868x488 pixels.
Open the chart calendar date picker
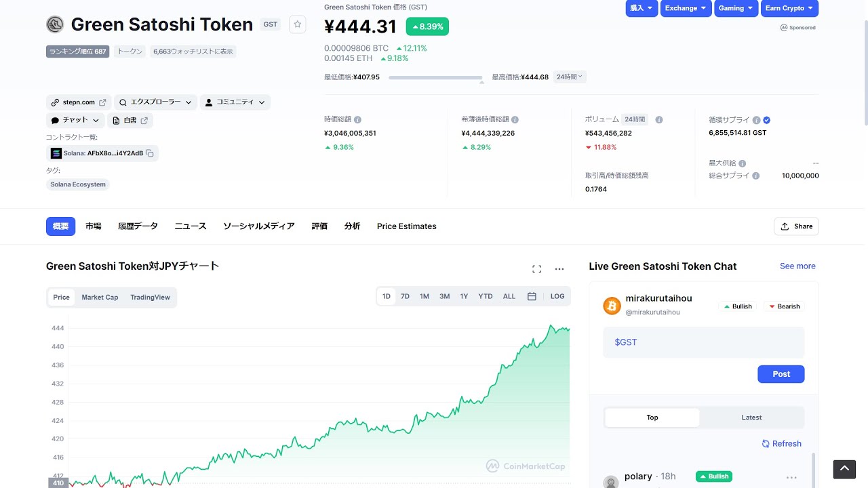[532, 296]
